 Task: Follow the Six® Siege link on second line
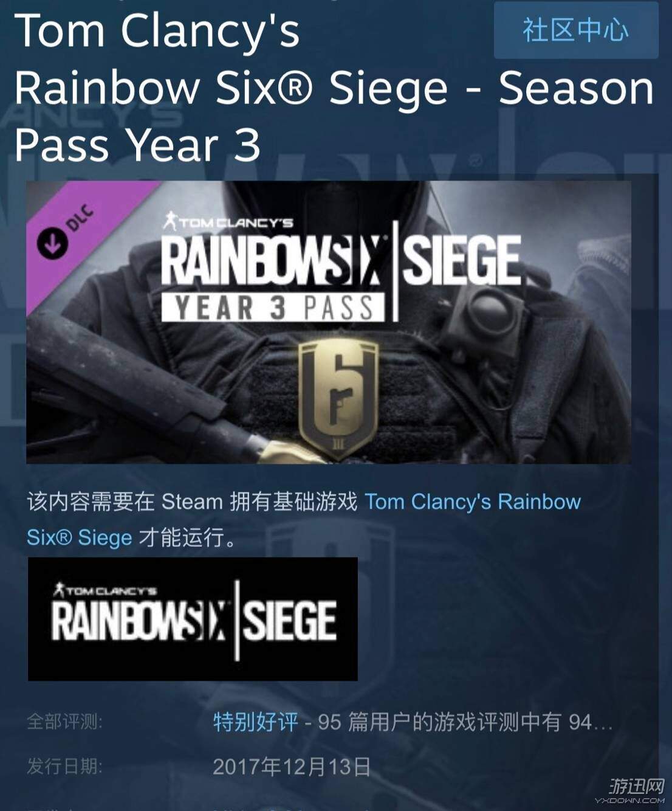pyautogui.click(x=80, y=537)
